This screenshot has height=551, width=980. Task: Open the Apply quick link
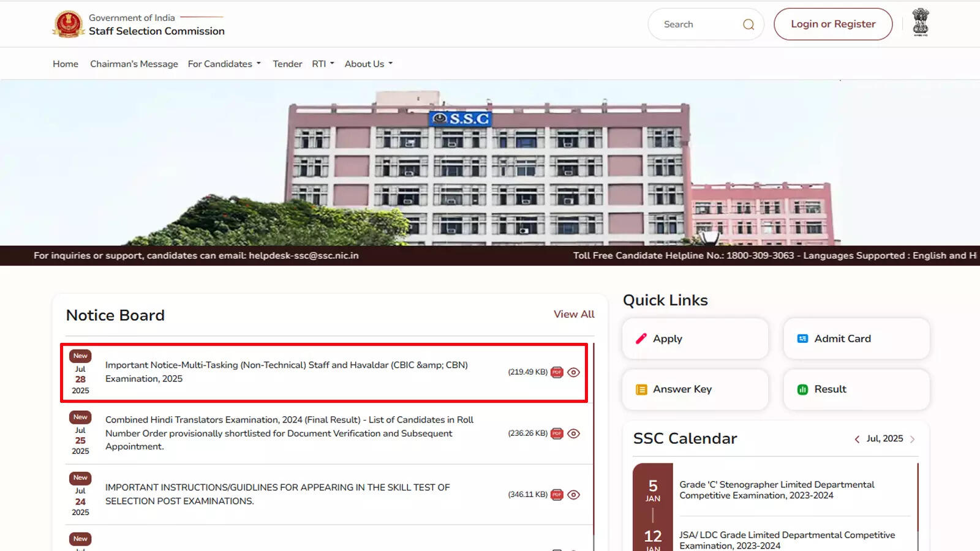tap(695, 339)
